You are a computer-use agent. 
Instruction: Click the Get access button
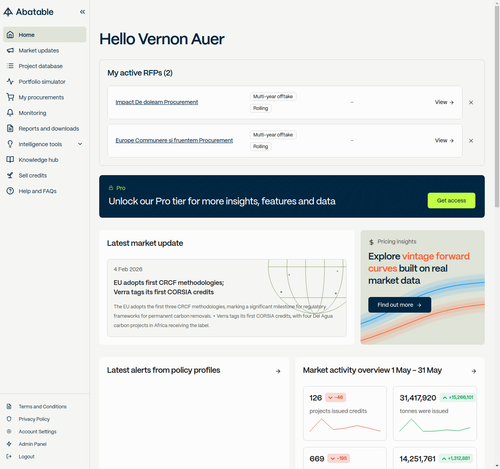(x=451, y=200)
